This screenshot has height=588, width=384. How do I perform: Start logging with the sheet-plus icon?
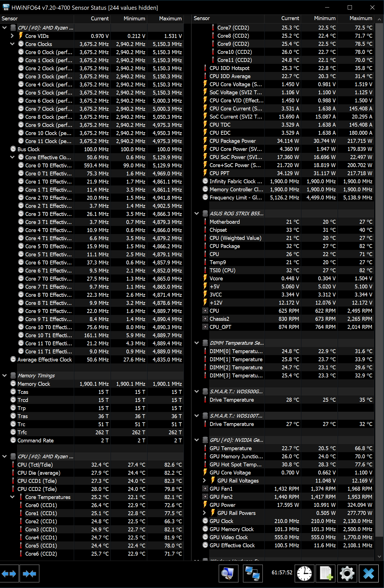coord(325,573)
